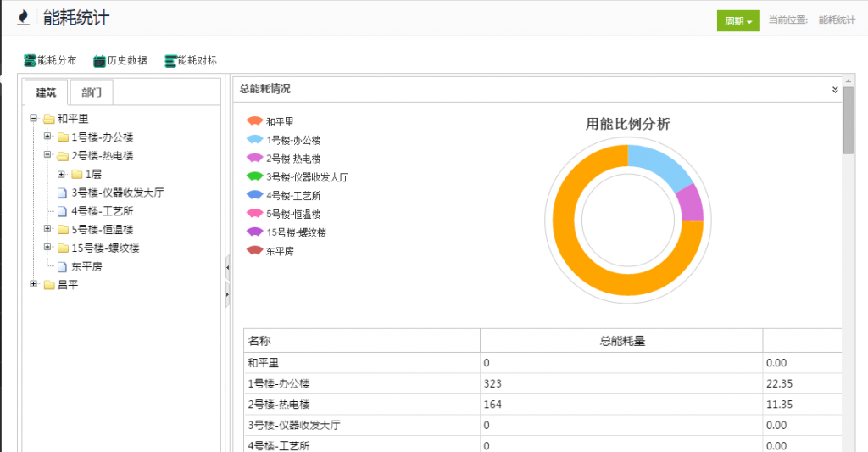Click folder icon of 昌平

coord(48,285)
